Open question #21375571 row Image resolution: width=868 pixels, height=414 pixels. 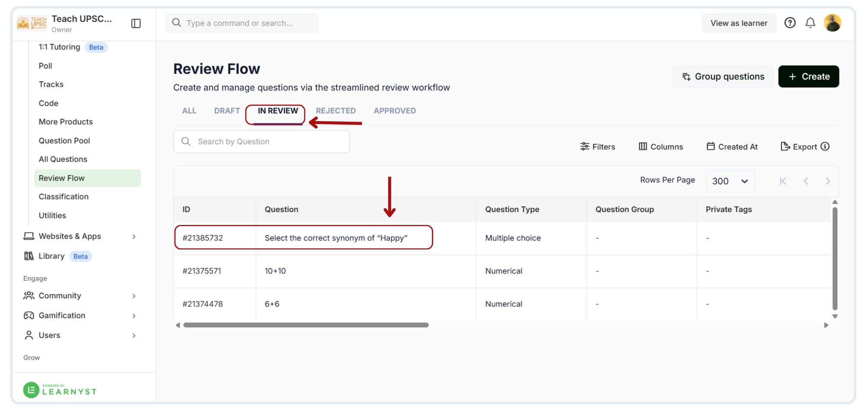tap(502, 271)
